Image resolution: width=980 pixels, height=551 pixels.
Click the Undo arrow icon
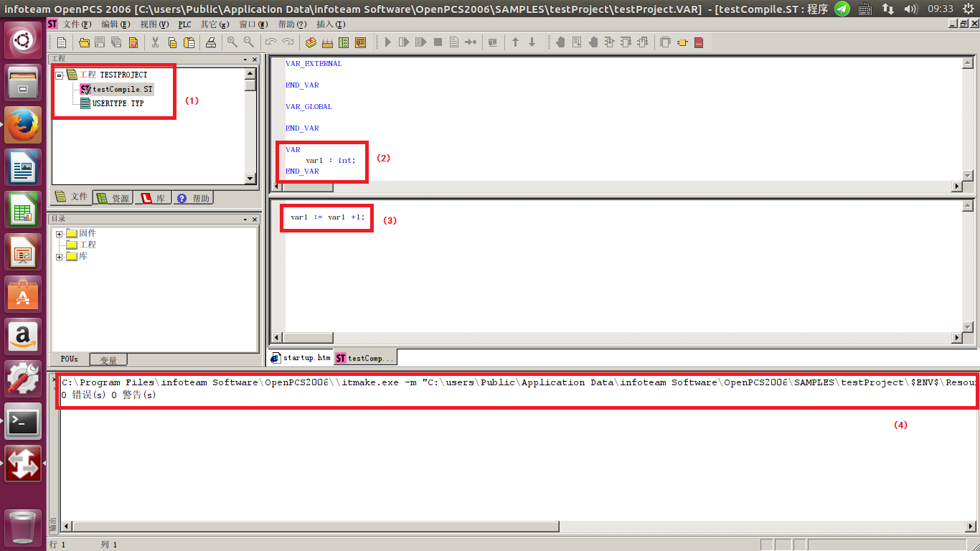tap(270, 42)
